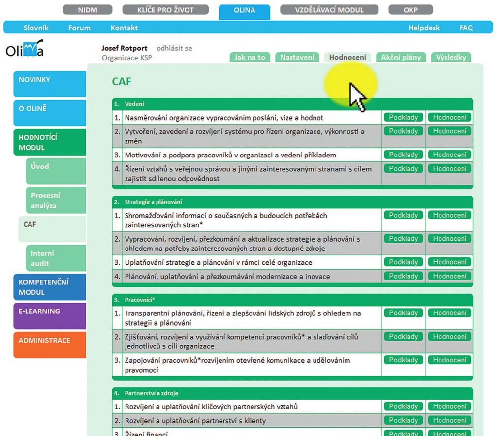Click Podklady for Zapojování pracovníků row
The width and height of the screenshot is (504, 436).
point(404,360)
